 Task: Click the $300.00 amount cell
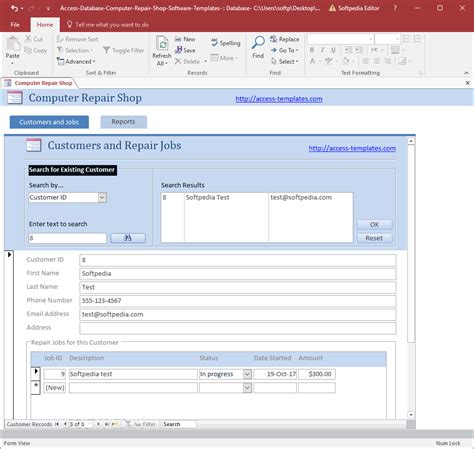[x=317, y=374]
